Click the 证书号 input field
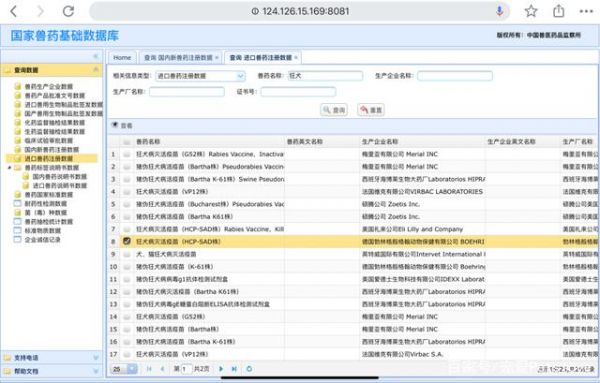The width and height of the screenshot is (600, 383). 298,92
